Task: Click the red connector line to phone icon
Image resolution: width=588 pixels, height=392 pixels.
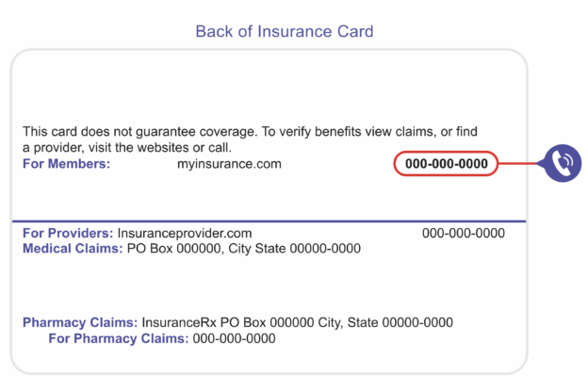Action: coord(518,163)
